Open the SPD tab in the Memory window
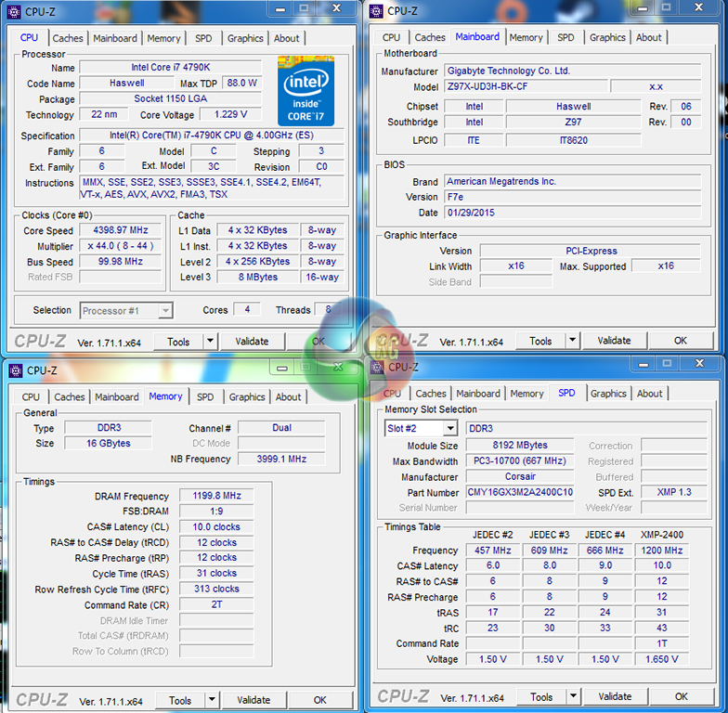Viewport: 728px width, 713px height. tap(205, 397)
